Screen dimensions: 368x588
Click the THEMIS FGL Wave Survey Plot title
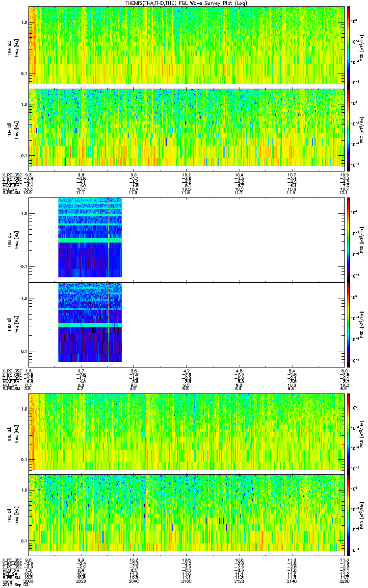[x=186, y=3]
